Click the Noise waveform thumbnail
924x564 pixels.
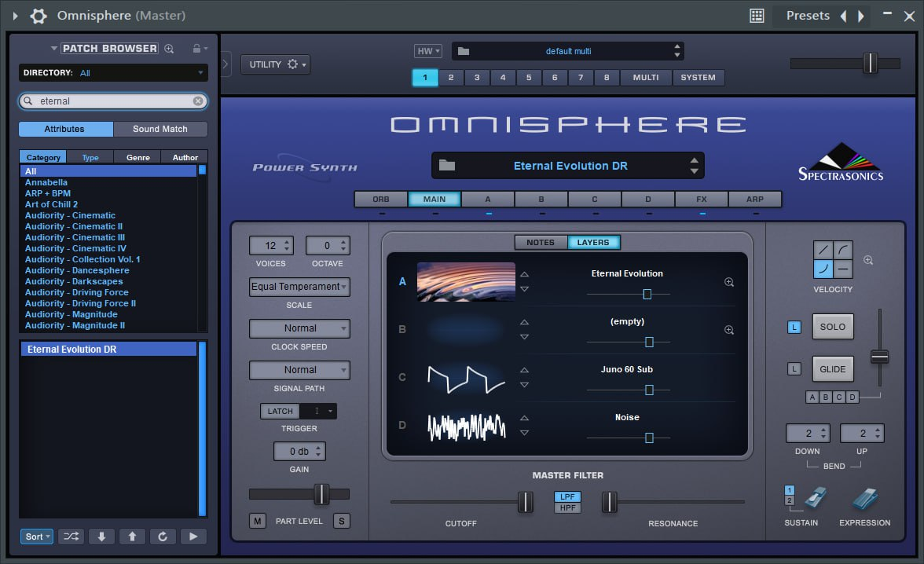tap(465, 427)
